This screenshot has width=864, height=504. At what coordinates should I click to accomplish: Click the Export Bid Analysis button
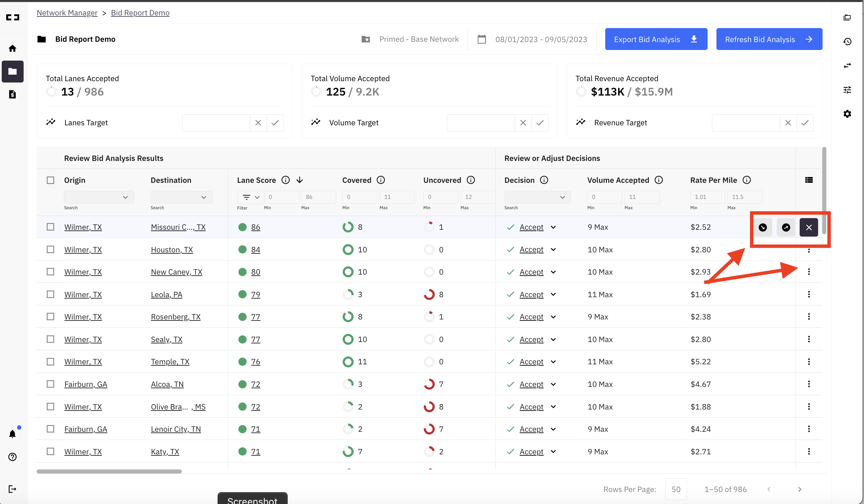tap(656, 39)
